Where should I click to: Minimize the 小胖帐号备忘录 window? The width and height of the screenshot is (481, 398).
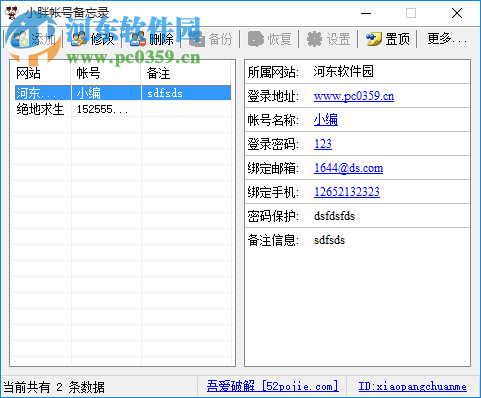pyautogui.click(x=366, y=13)
